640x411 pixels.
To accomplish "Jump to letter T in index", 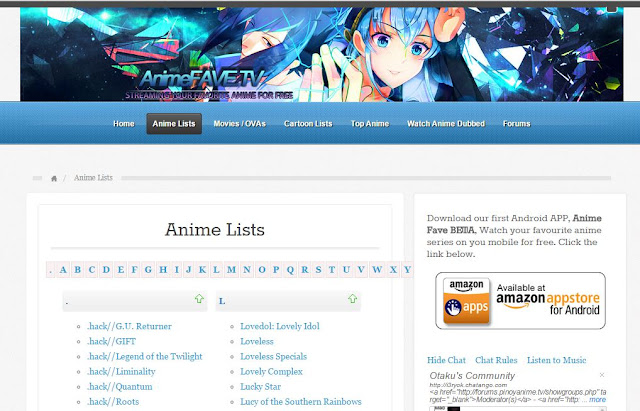I will (x=332, y=270).
